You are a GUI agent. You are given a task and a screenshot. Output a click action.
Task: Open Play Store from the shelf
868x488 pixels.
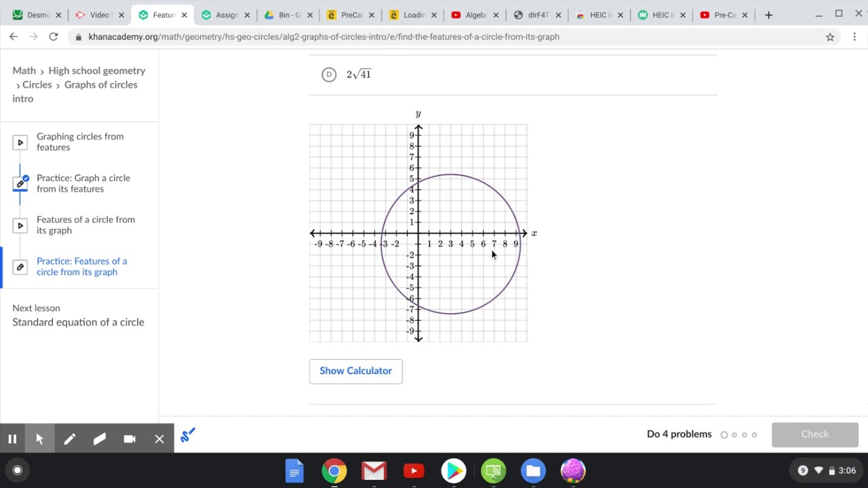click(x=454, y=470)
